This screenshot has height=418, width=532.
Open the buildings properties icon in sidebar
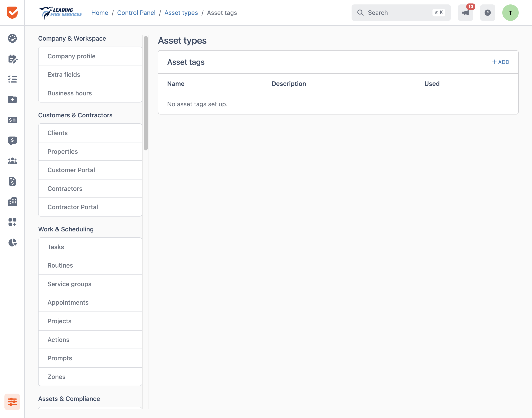[12, 202]
